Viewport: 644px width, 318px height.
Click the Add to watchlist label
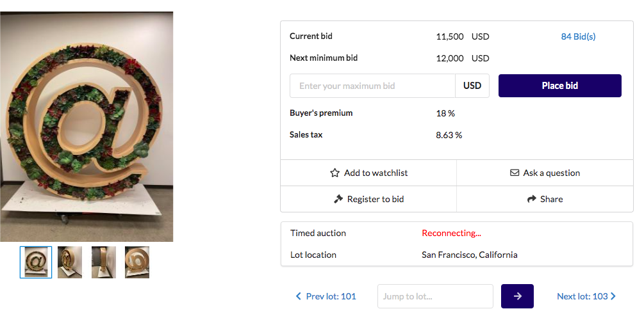[376, 173]
